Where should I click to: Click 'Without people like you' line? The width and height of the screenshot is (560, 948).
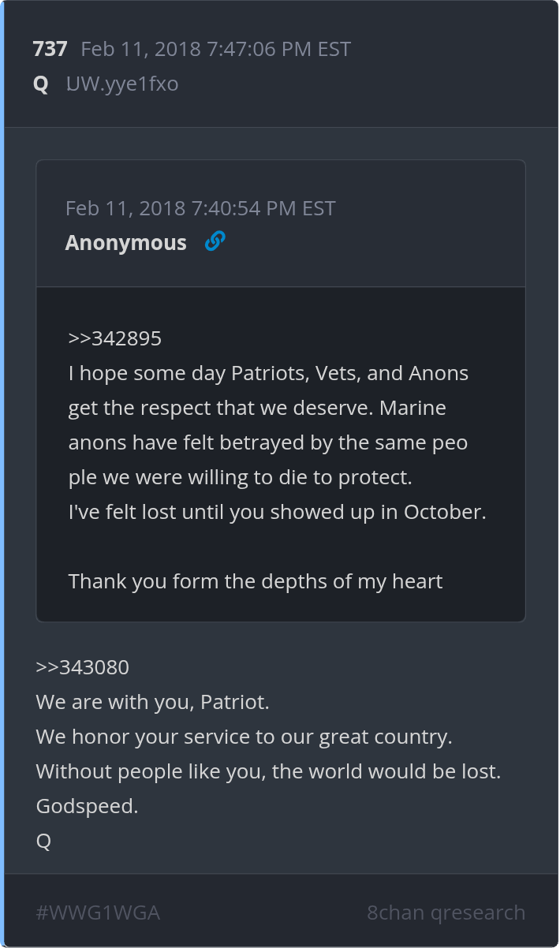[x=268, y=771]
